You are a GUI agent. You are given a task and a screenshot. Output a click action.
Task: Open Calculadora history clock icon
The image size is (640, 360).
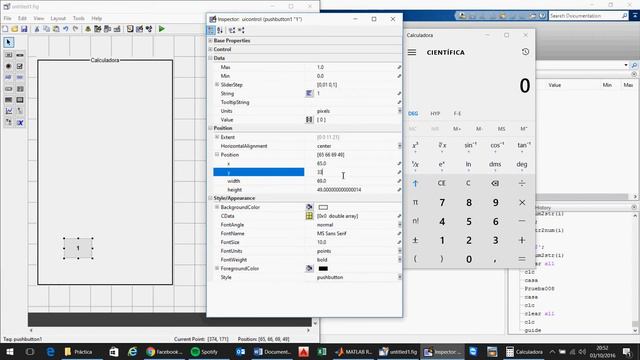[525, 52]
